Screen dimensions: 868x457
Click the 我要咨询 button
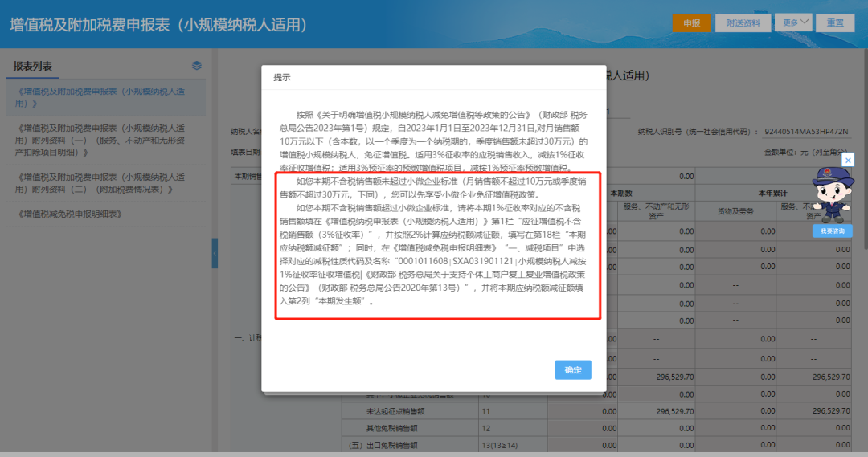click(x=833, y=231)
